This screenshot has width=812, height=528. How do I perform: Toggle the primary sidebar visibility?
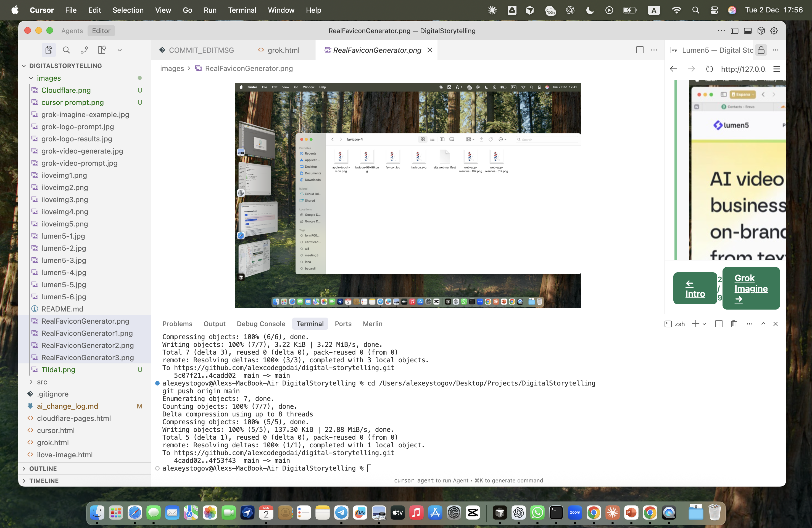click(734, 30)
